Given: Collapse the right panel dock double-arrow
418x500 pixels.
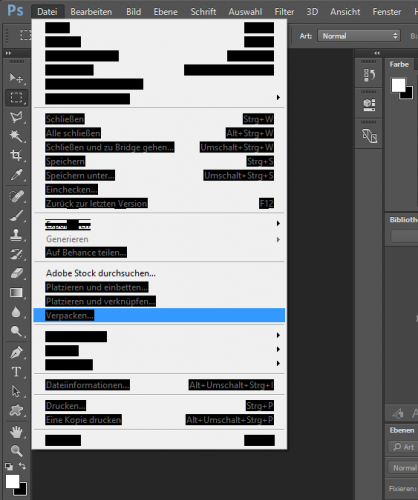Looking at the screenshot, I should pyautogui.click(x=377, y=53).
